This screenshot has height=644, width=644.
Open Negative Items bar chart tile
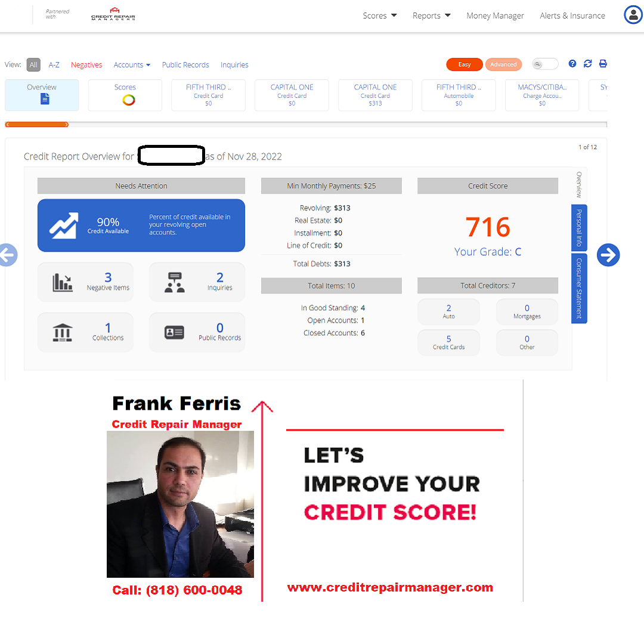pyautogui.click(x=85, y=282)
